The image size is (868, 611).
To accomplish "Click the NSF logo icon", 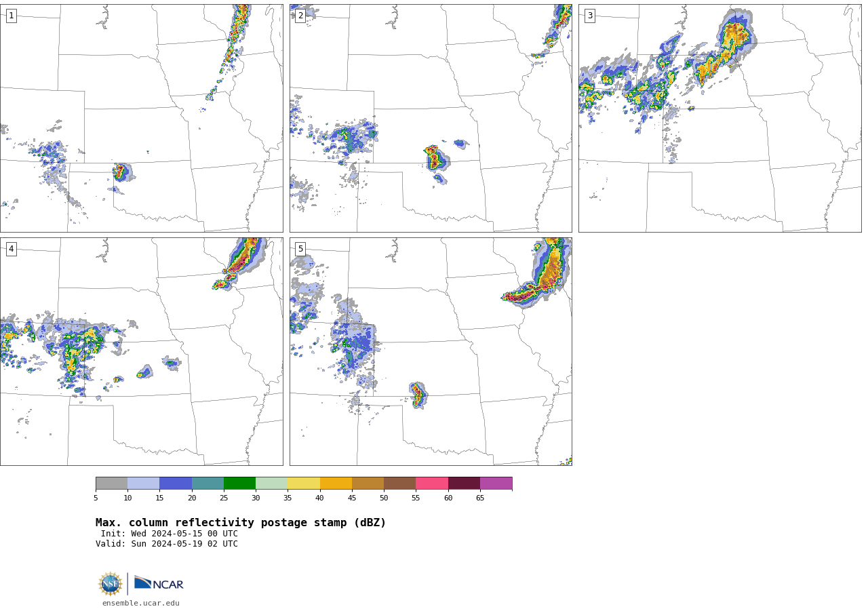I will [110, 584].
